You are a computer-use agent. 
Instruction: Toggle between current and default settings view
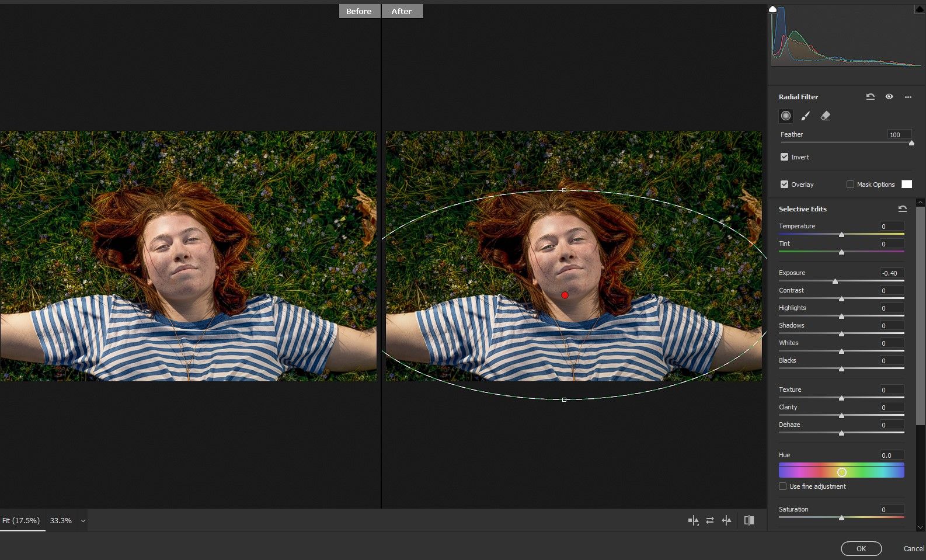(x=749, y=520)
